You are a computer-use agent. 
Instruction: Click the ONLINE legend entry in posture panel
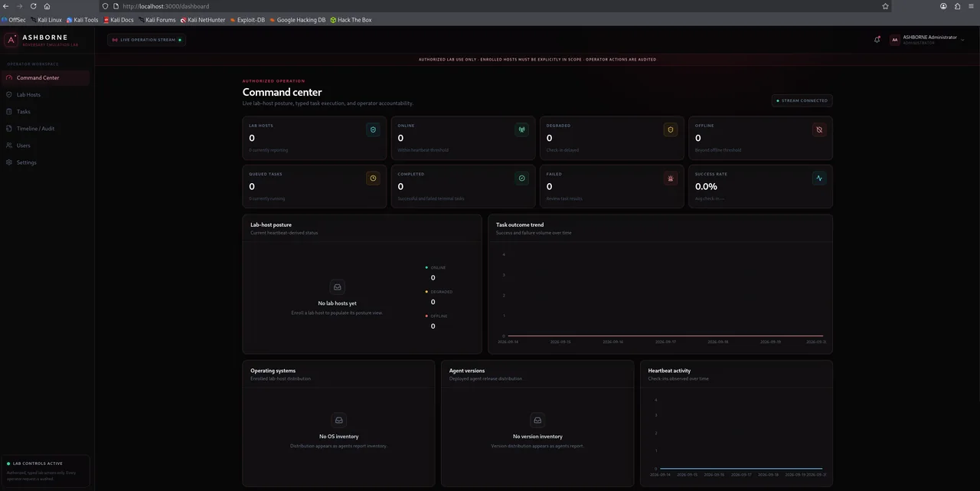pyautogui.click(x=436, y=273)
